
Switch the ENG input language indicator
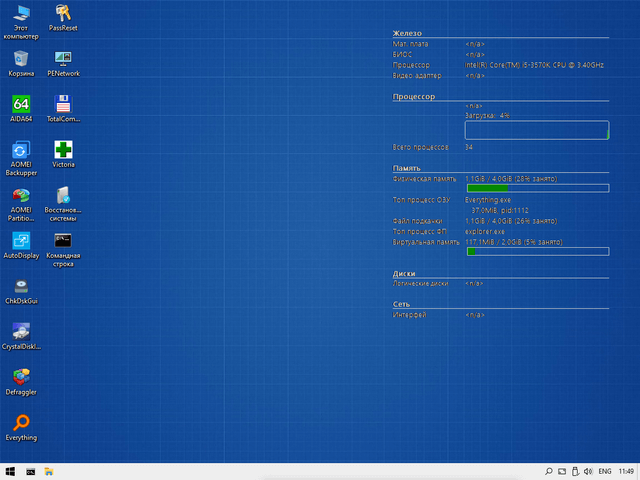coord(604,470)
